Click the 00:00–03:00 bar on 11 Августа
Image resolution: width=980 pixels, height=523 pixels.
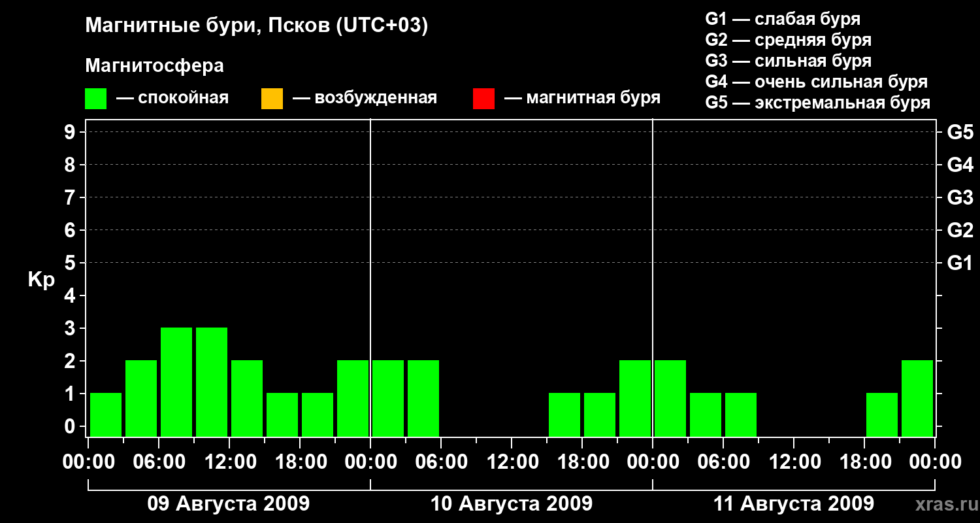click(670, 398)
